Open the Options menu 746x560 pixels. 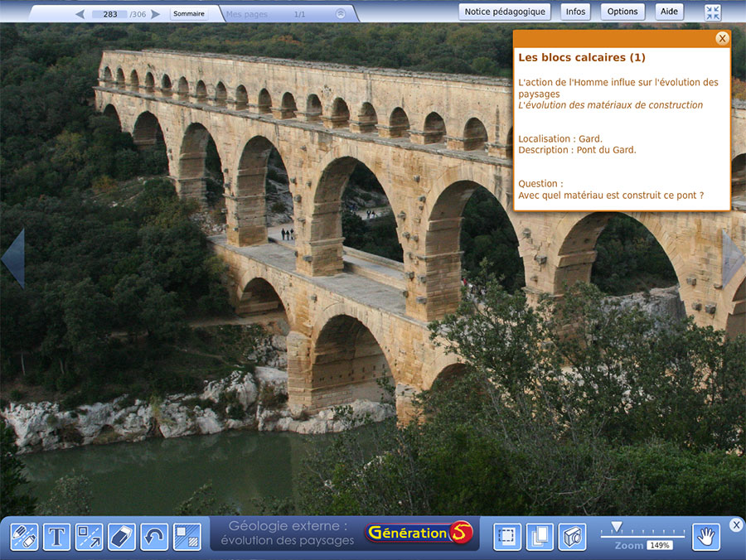pyautogui.click(x=622, y=12)
